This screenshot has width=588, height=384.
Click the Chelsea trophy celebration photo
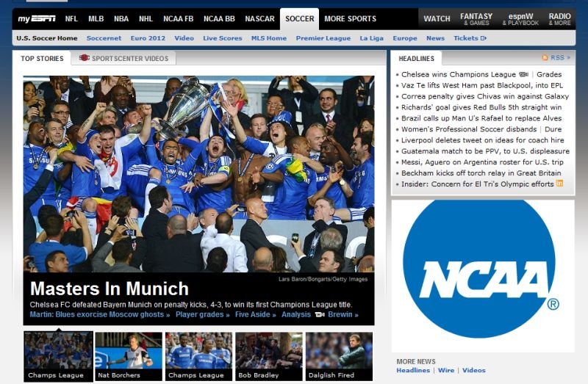198,174
